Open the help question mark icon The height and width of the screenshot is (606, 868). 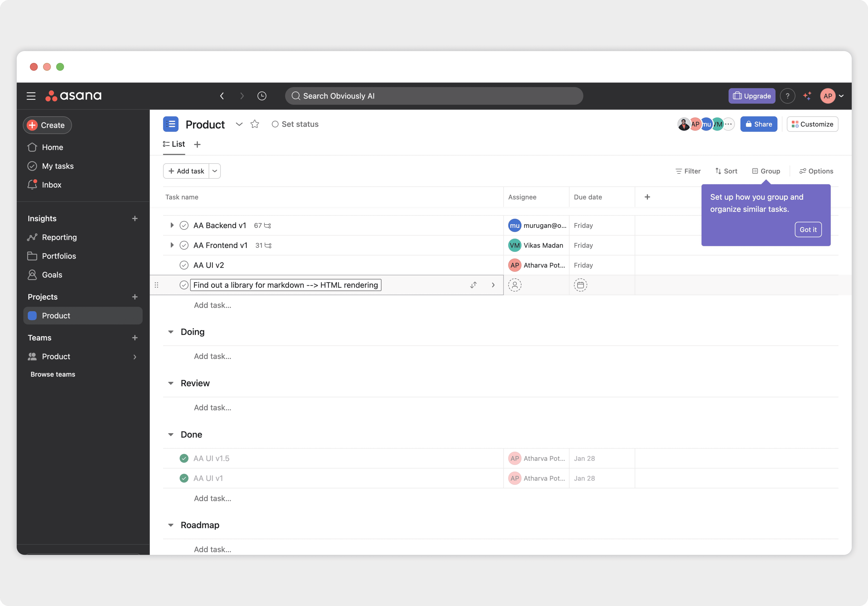(788, 96)
